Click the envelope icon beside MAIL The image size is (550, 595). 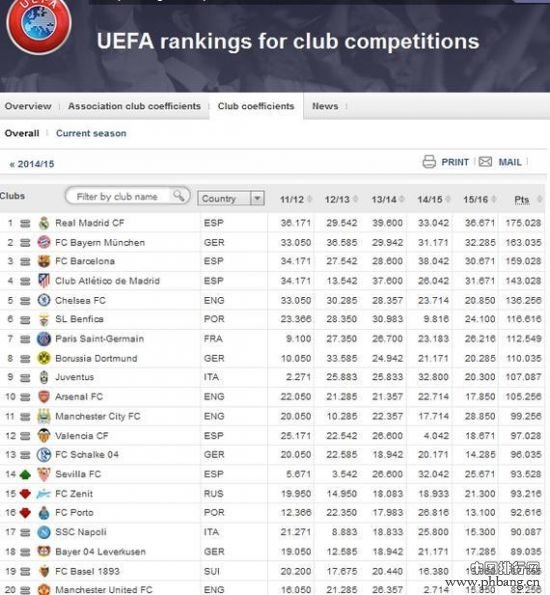pyautogui.click(x=485, y=162)
